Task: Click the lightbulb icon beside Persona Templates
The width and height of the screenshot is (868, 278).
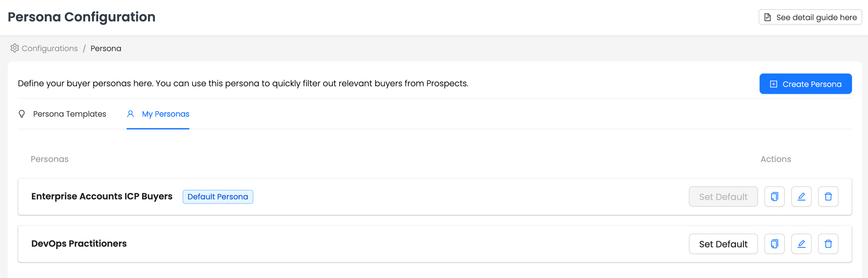Action: point(22,114)
